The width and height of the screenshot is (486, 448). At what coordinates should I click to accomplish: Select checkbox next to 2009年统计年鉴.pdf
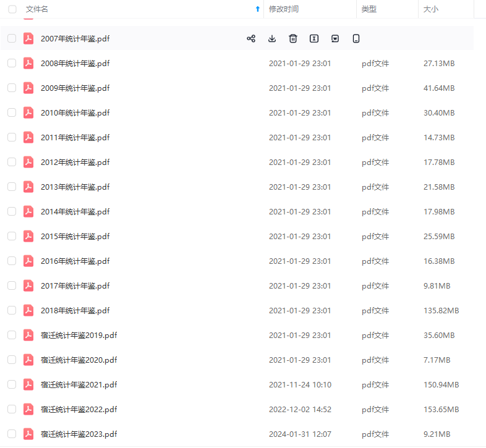tap(12, 88)
